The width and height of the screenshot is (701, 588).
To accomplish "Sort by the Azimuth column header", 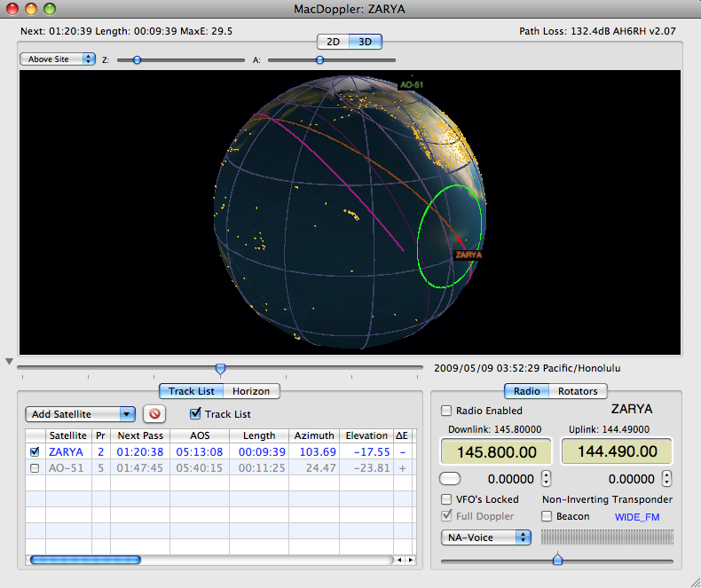I will tap(314, 435).
